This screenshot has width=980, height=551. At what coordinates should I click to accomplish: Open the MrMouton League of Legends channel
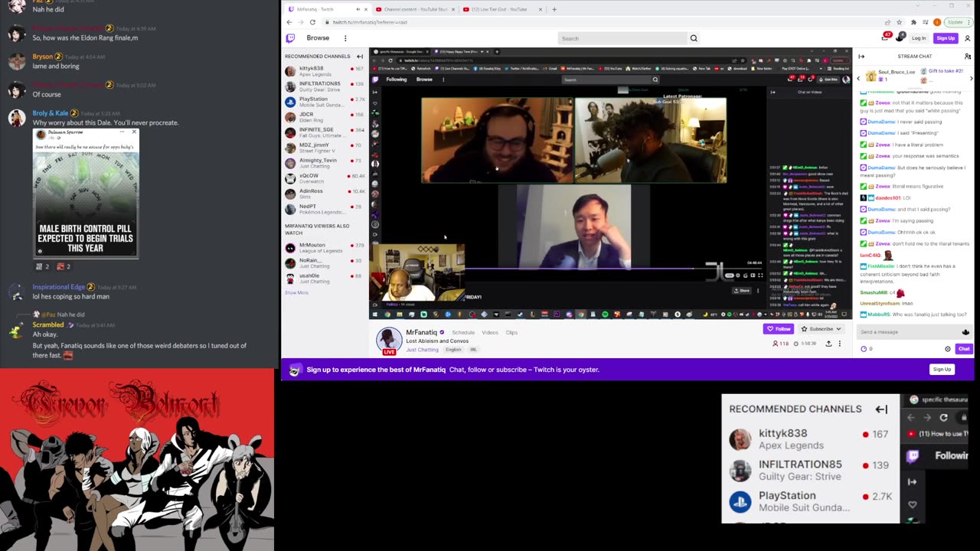point(324,248)
